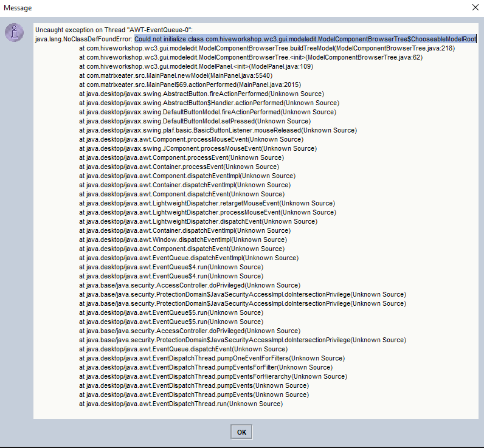Click the EventDispatchThread.pumpOneEventForFilters line

212,358
